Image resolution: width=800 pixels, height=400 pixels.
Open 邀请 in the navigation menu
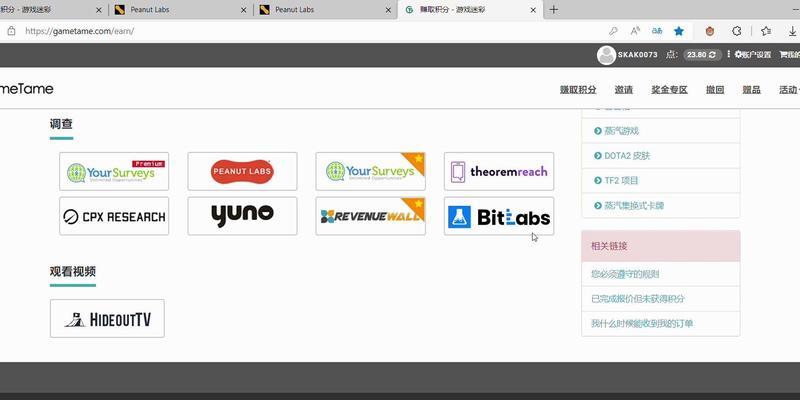623,90
